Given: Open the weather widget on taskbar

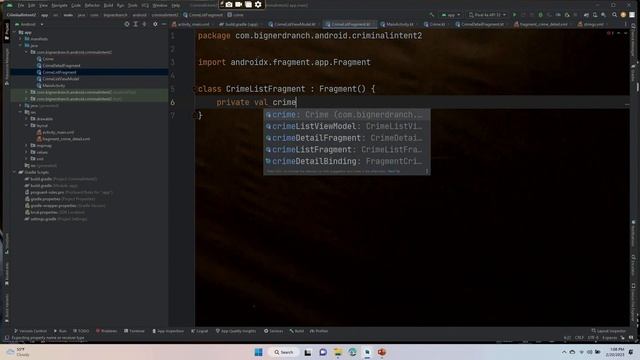Looking at the screenshot, I should tap(17, 352).
